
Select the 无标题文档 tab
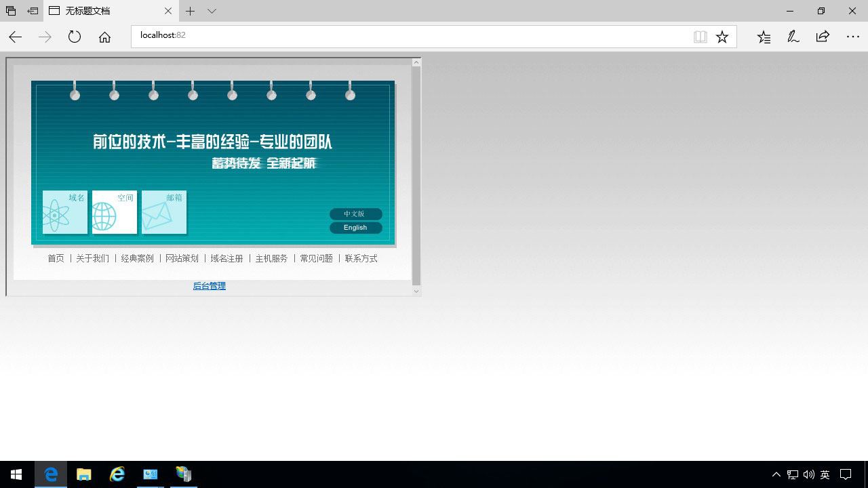tap(111, 11)
